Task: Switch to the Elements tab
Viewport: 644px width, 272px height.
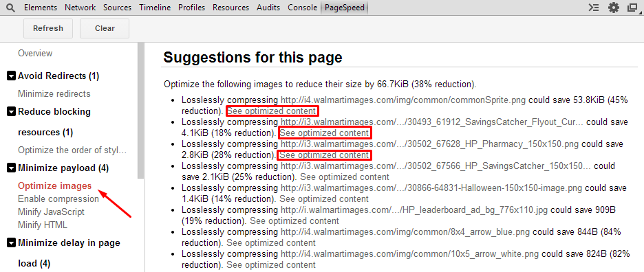Action: coord(40,8)
